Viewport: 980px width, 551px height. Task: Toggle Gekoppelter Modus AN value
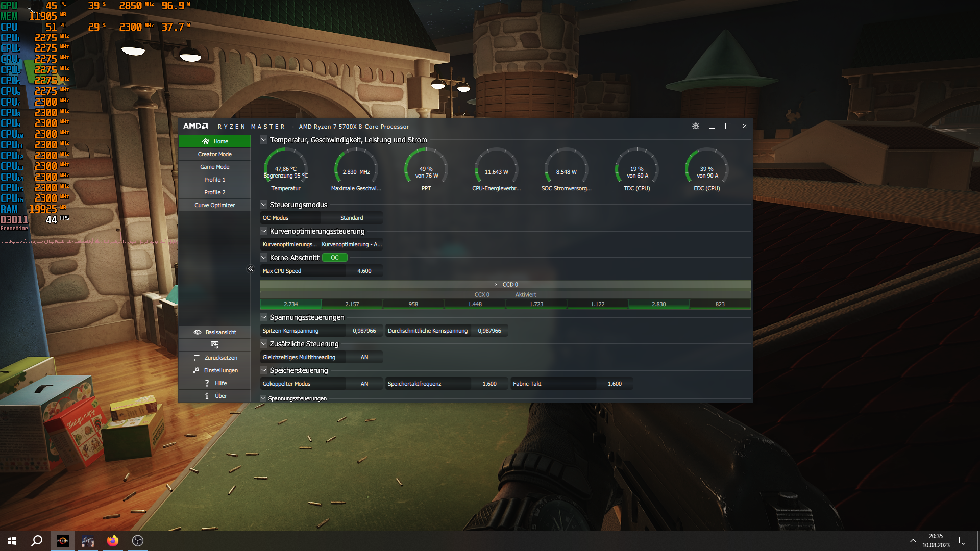[364, 384]
